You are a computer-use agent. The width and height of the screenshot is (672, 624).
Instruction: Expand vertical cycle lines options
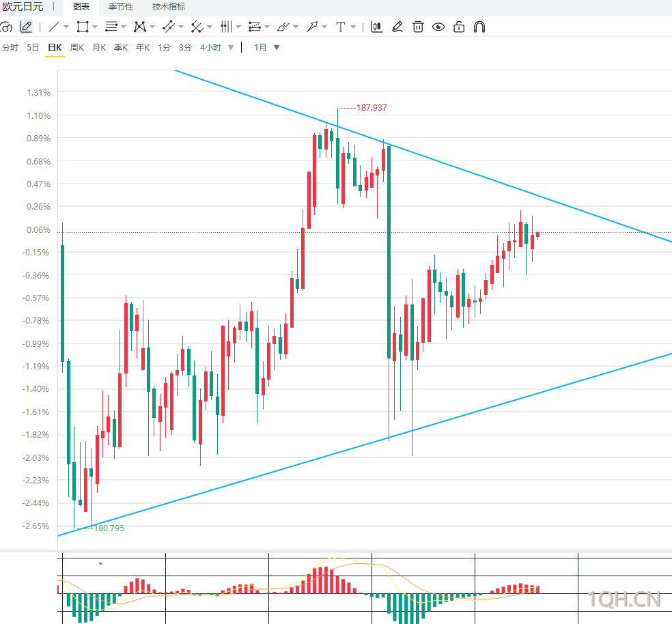point(238,27)
